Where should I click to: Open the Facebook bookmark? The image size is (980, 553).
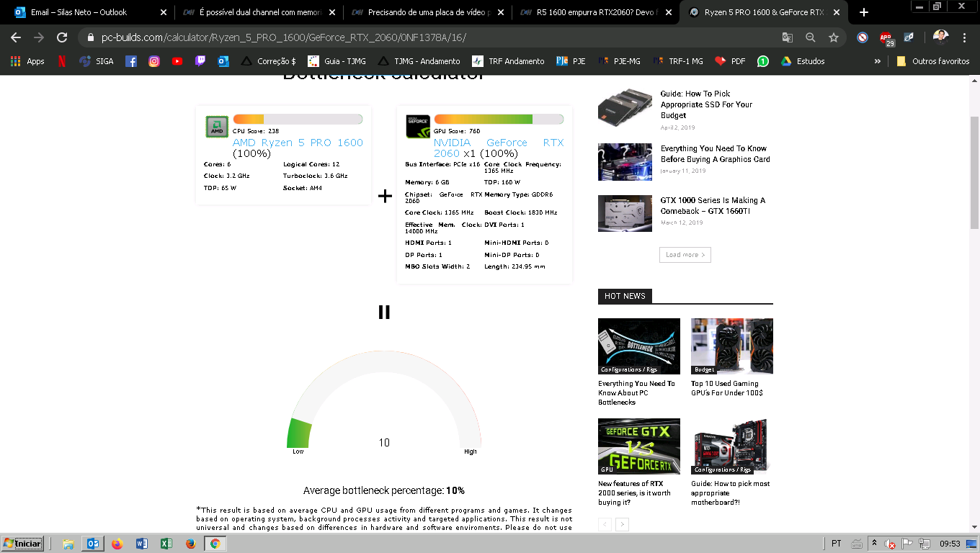[x=131, y=61]
